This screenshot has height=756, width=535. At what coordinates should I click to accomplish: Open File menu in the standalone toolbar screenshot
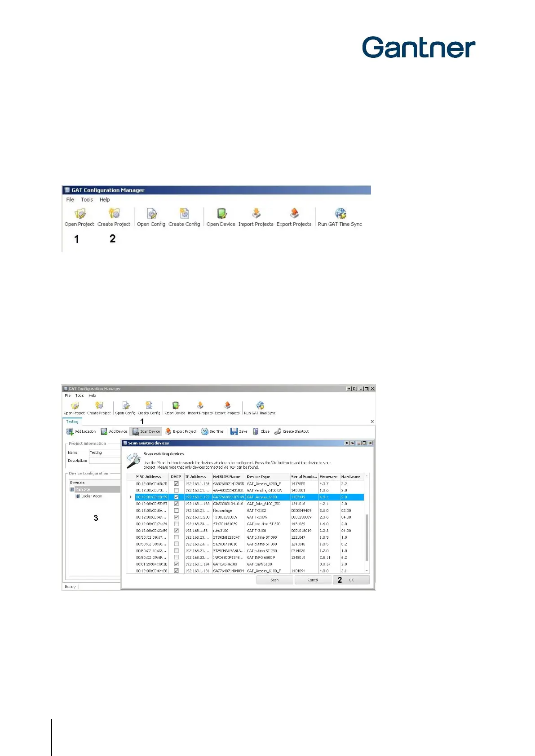pyautogui.click(x=70, y=200)
